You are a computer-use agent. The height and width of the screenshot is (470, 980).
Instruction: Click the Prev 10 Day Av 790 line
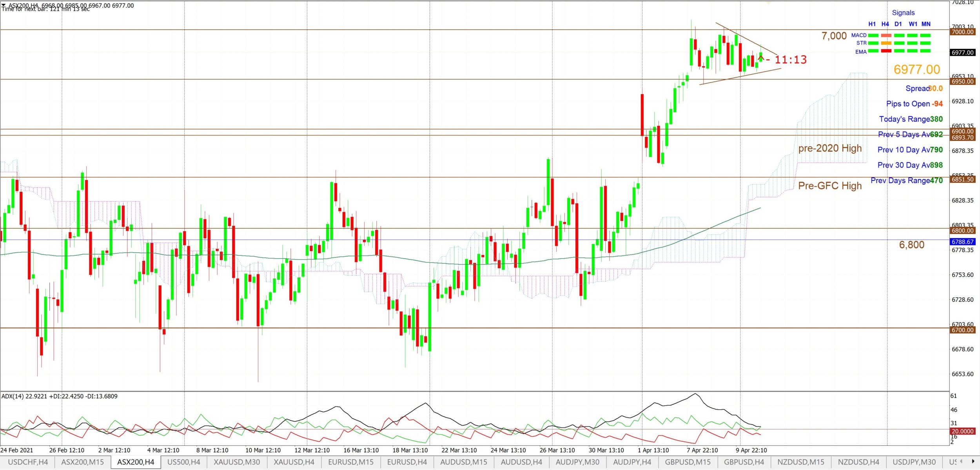(x=910, y=149)
